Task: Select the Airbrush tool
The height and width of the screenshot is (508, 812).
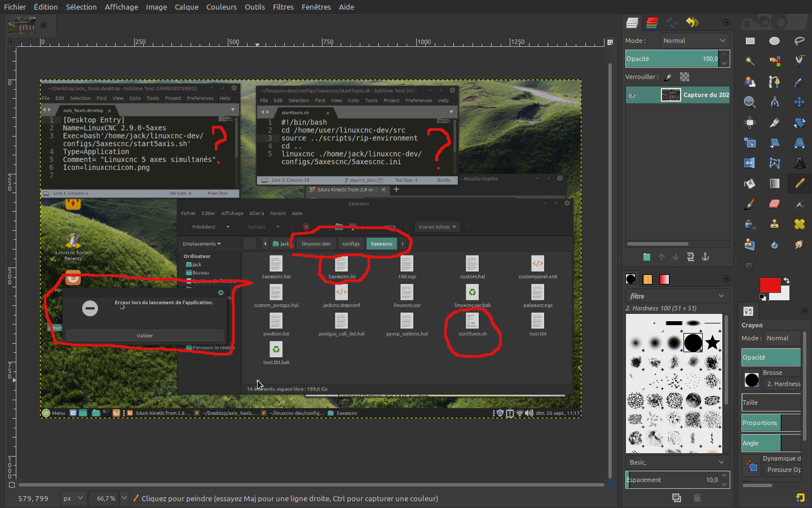Action: coord(800,204)
